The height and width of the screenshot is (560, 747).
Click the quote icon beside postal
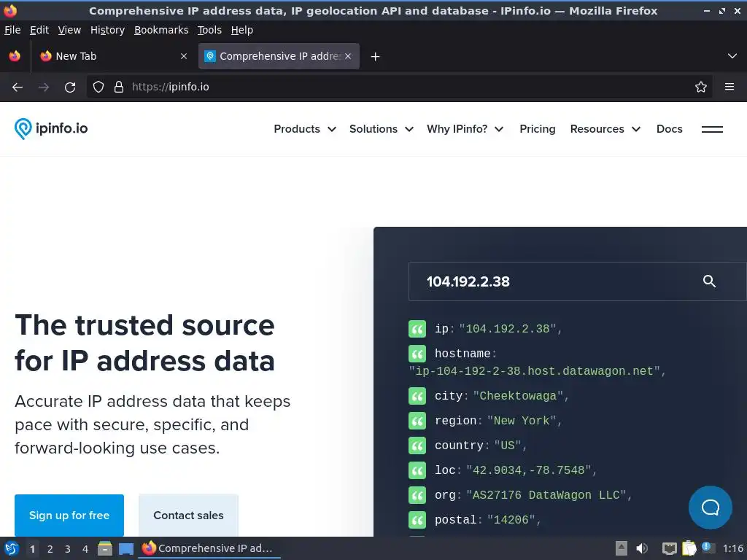click(417, 520)
